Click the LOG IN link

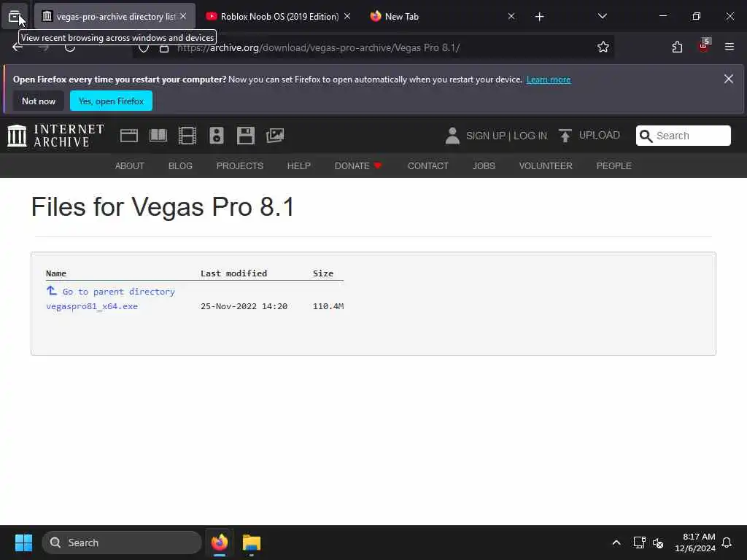(530, 136)
